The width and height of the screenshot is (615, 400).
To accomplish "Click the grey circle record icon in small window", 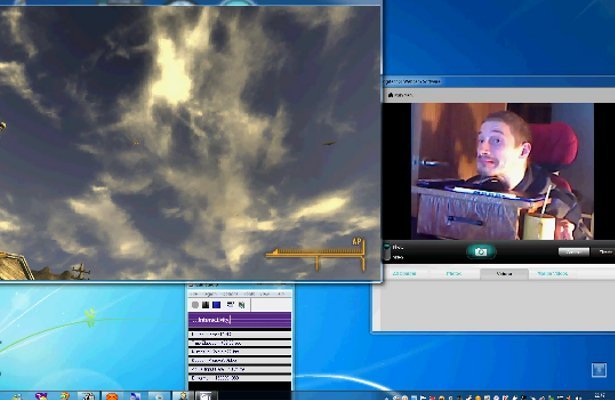I will point(195,305).
